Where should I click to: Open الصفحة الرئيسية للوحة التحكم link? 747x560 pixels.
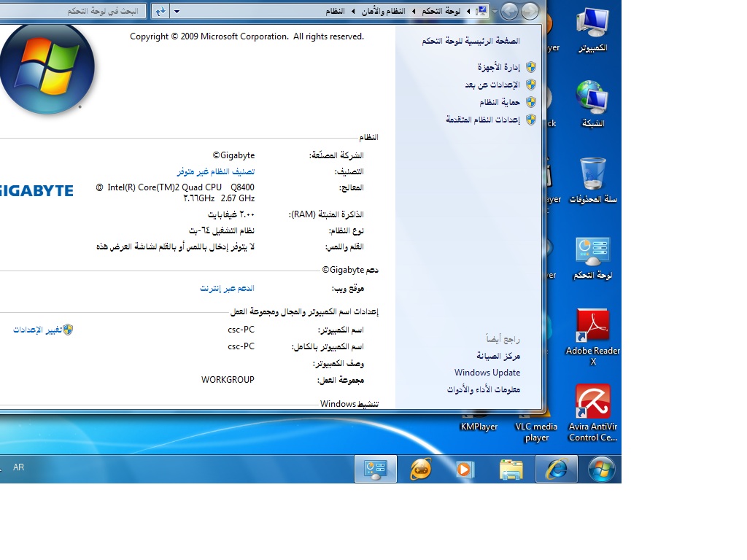pyautogui.click(x=471, y=41)
